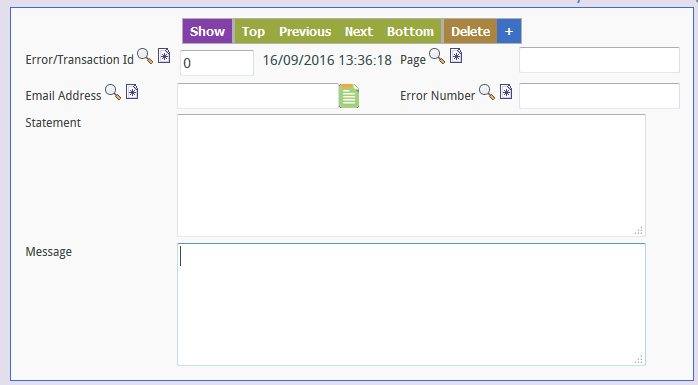Click inside the Page text field
The width and height of the screenshot is (698, 385).
[599, 60]
